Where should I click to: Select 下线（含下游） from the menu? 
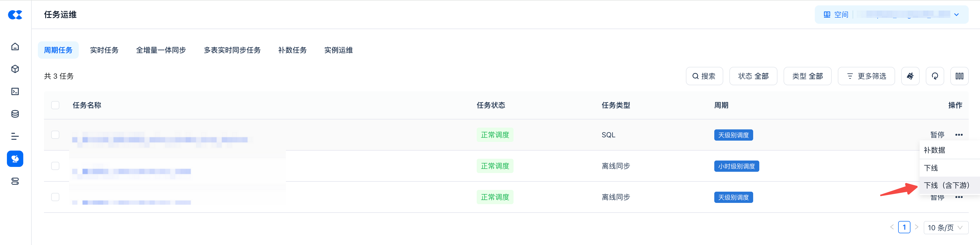click(946, 185)
